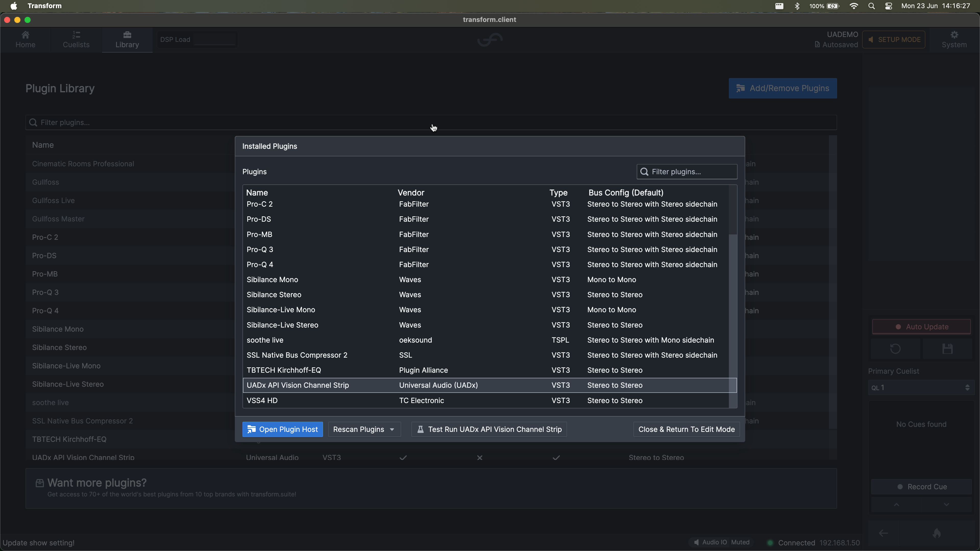
Task: Click the previous cue up chevron
Action: tap(896, 505)
